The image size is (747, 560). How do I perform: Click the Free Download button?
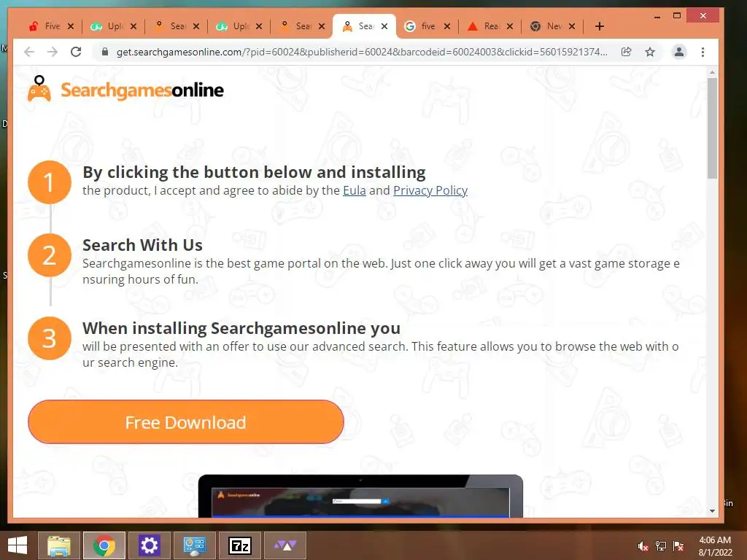click(186, 422)
